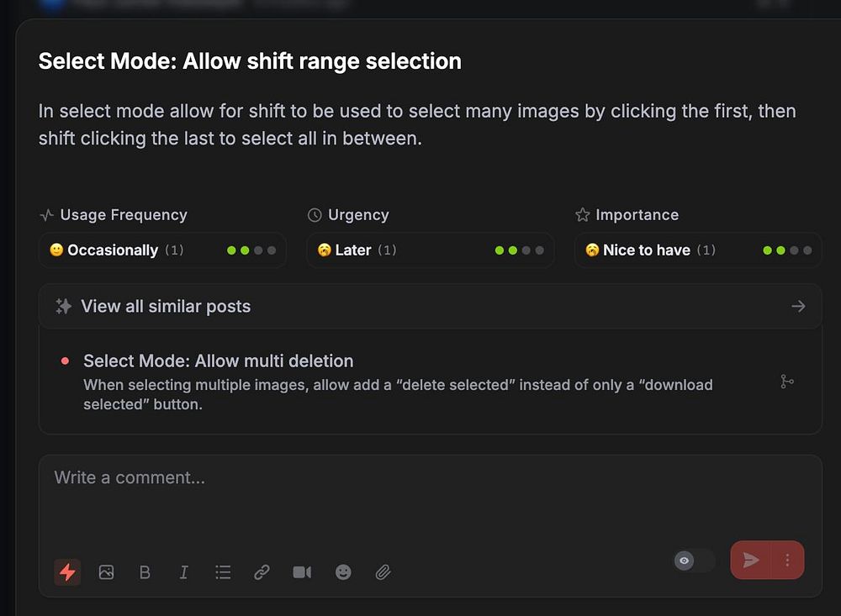841x616 pixels.
Task: Insert a bulleted list in the comment
Action: (x=223, y=572)
